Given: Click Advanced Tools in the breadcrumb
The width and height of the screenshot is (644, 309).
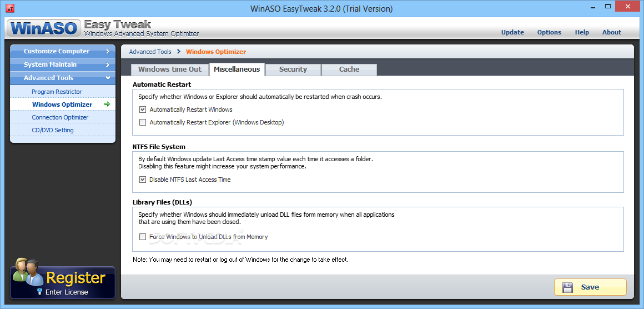Looking at the screenshot, I should click(150, 52).
